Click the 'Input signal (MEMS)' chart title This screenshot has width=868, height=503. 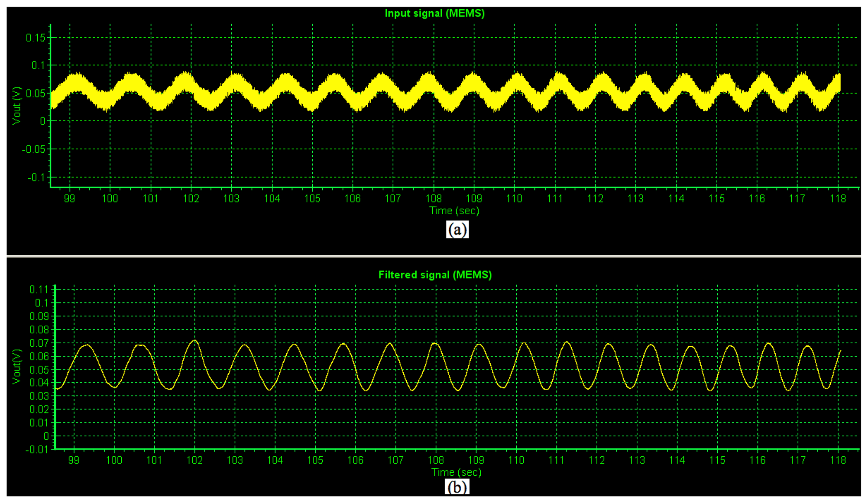434,13
